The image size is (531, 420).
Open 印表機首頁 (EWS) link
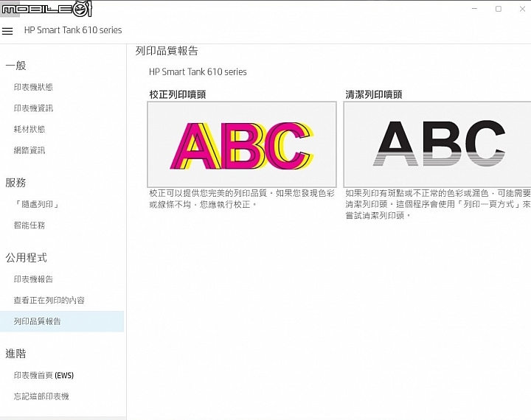(44, 375)
